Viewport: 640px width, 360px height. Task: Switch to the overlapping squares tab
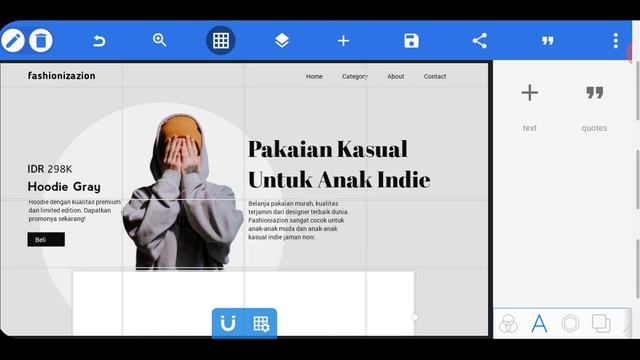click(x=601, y=324)
